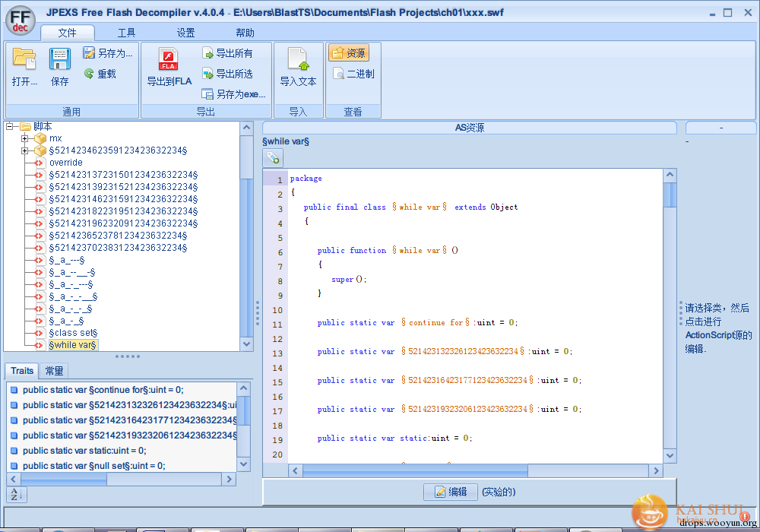Click trait icon beside §521423164231771234236​32234§
760x532 pixels.
coord(14,420)
